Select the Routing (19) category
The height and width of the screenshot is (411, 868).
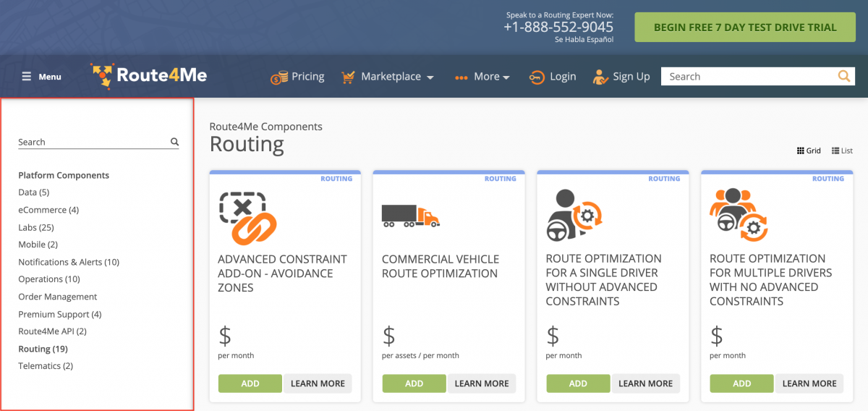43,349
